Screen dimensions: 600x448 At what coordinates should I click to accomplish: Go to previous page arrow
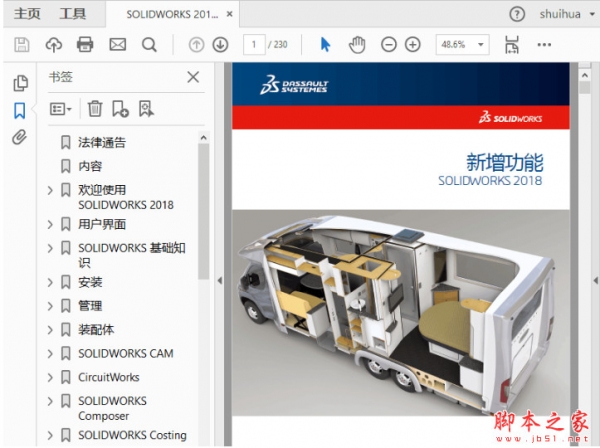point(196,45)
